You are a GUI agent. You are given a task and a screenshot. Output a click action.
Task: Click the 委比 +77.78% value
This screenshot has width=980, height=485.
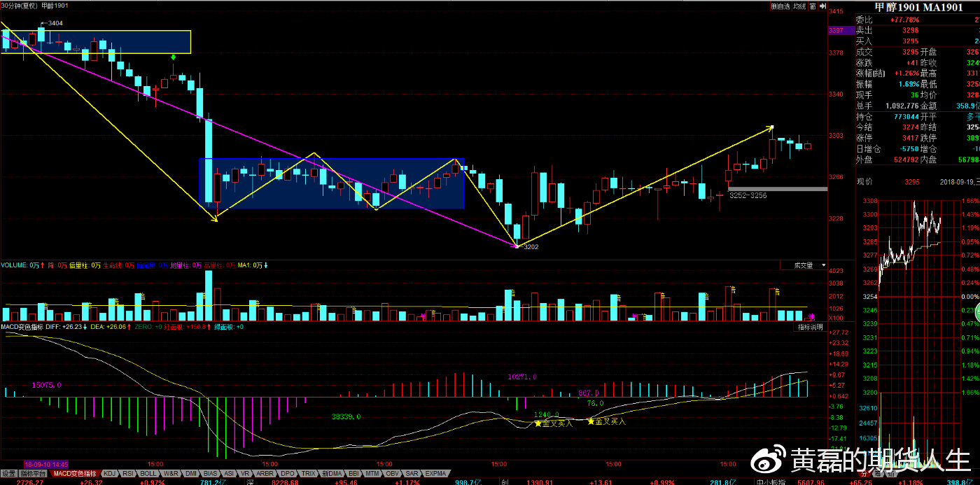(904, 20)
